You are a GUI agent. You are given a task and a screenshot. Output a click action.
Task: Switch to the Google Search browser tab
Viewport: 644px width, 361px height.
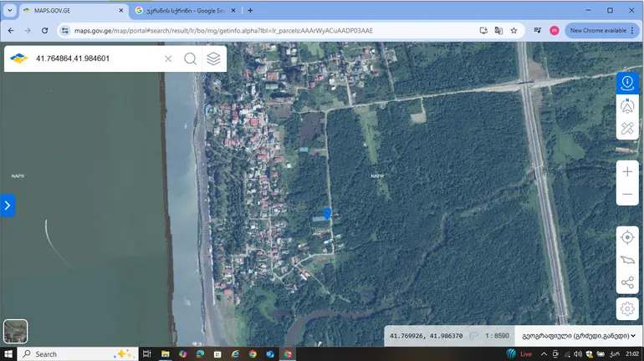point(185,11)
